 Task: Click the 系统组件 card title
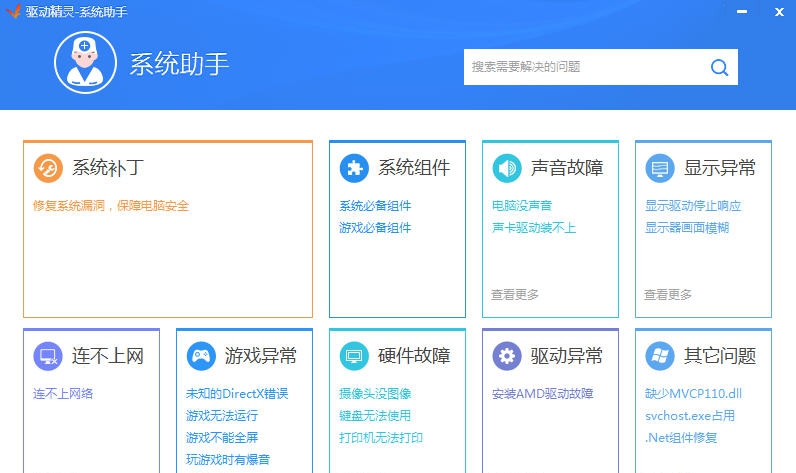tap(414, 168)
